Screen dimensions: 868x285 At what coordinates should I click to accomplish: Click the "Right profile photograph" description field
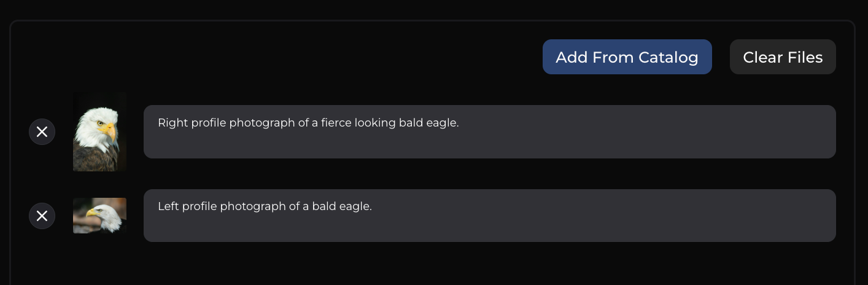489,131
